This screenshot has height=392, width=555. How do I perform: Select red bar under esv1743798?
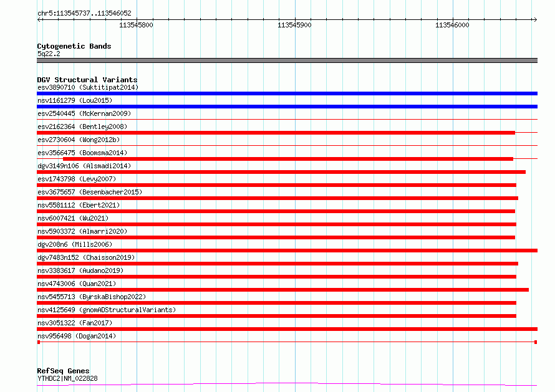click(x=276, y=185)
